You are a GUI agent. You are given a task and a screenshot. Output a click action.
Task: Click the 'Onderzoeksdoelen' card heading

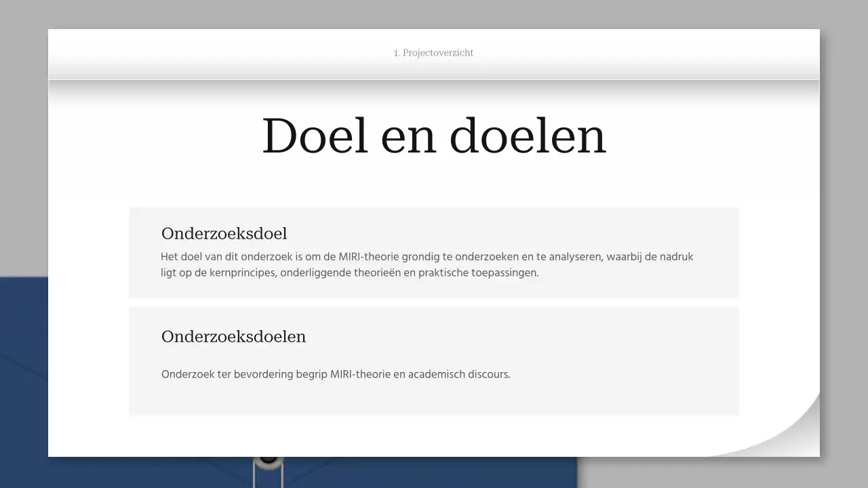click(x=233, y=336)
